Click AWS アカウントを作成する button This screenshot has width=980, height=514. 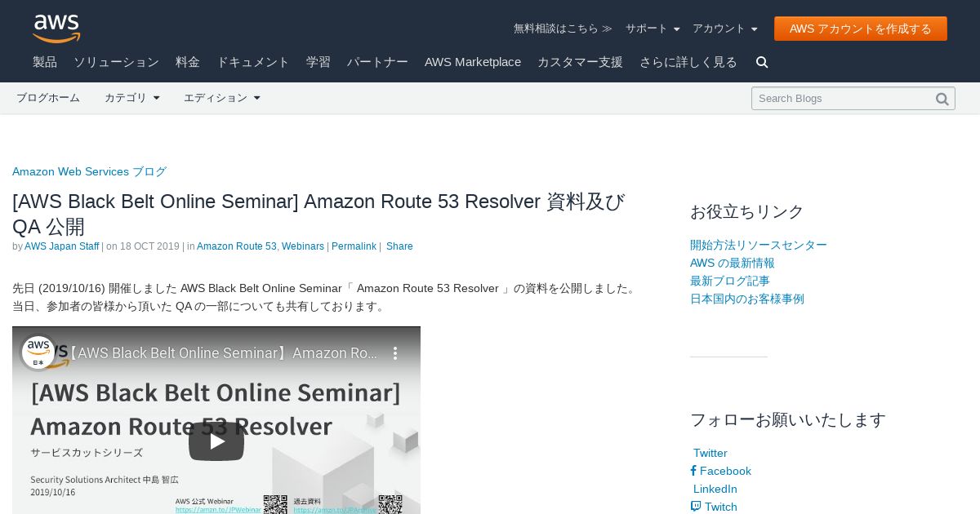pyautogui.click(x=861, y=29)
